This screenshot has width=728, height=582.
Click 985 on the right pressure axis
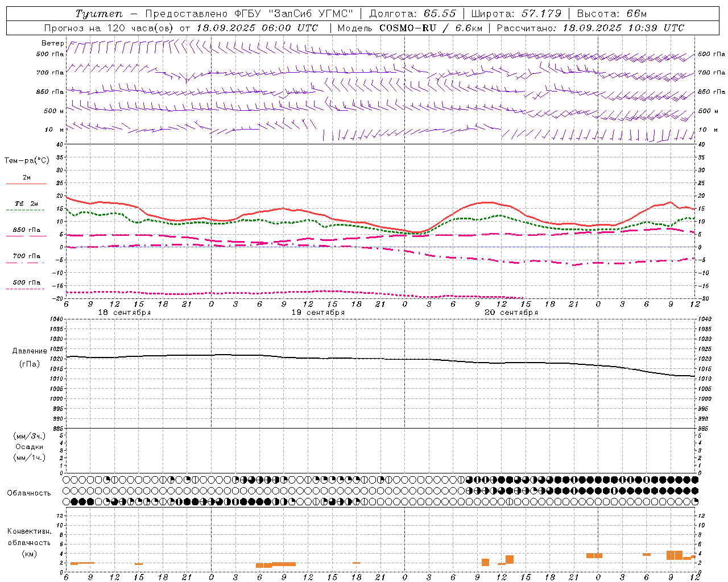pyautogui.click(x=704, y=428)
